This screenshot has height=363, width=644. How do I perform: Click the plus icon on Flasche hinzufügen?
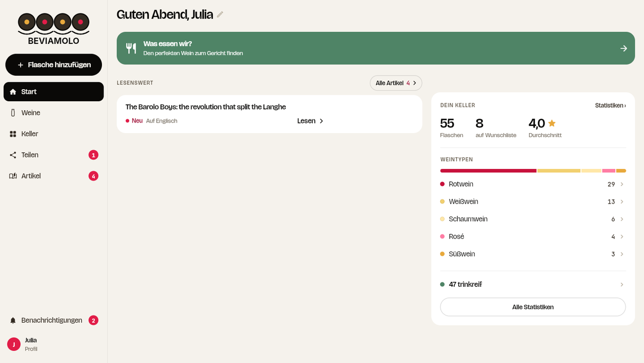pyautogui.click(x=21, y=65)
